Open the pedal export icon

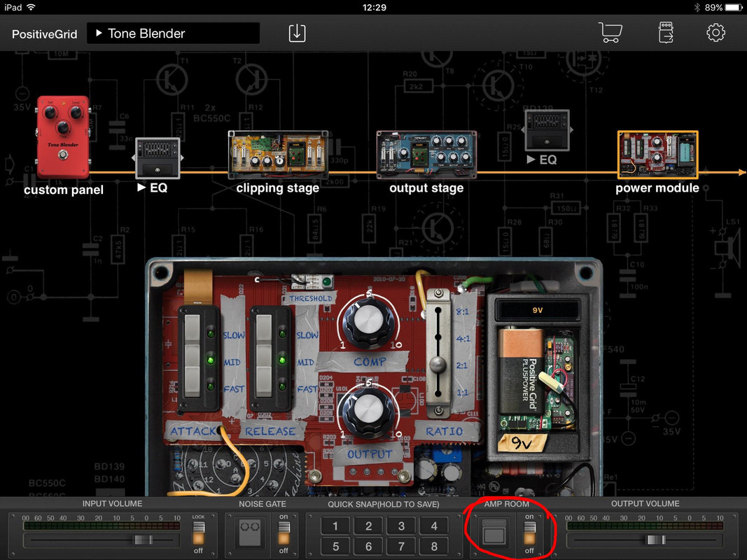coord(666,33)
